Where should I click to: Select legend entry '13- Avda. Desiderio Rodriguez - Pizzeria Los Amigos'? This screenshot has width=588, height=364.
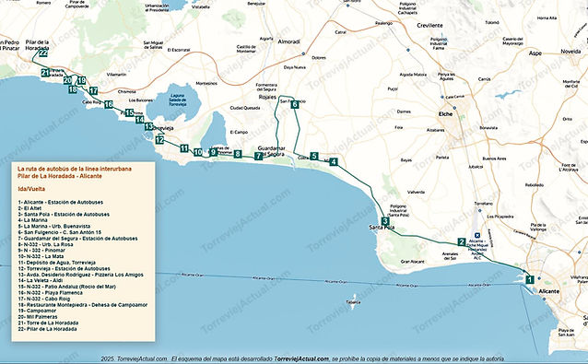80,275
